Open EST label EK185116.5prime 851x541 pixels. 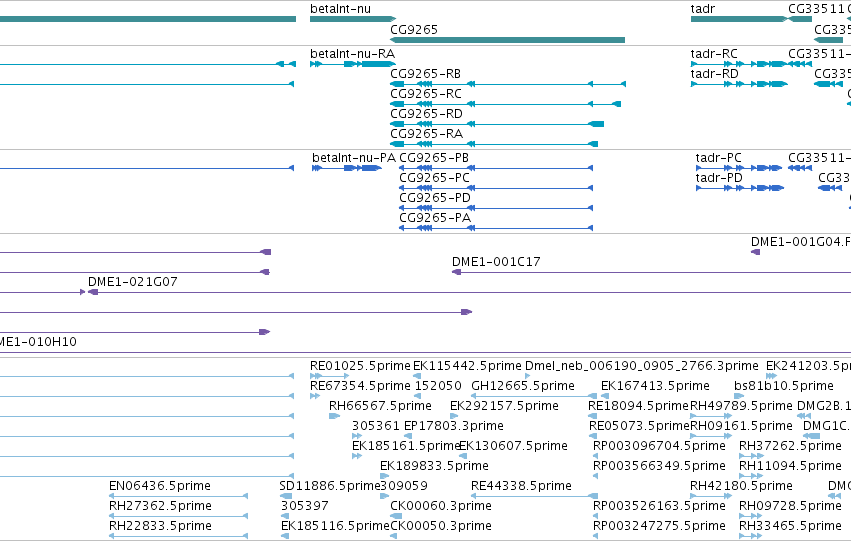(x=335, y=527)
